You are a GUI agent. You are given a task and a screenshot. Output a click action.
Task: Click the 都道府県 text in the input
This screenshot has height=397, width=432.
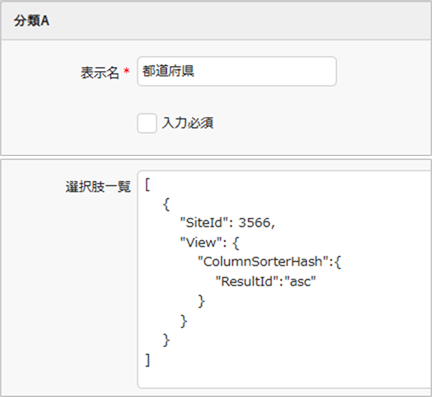[168, 71]
